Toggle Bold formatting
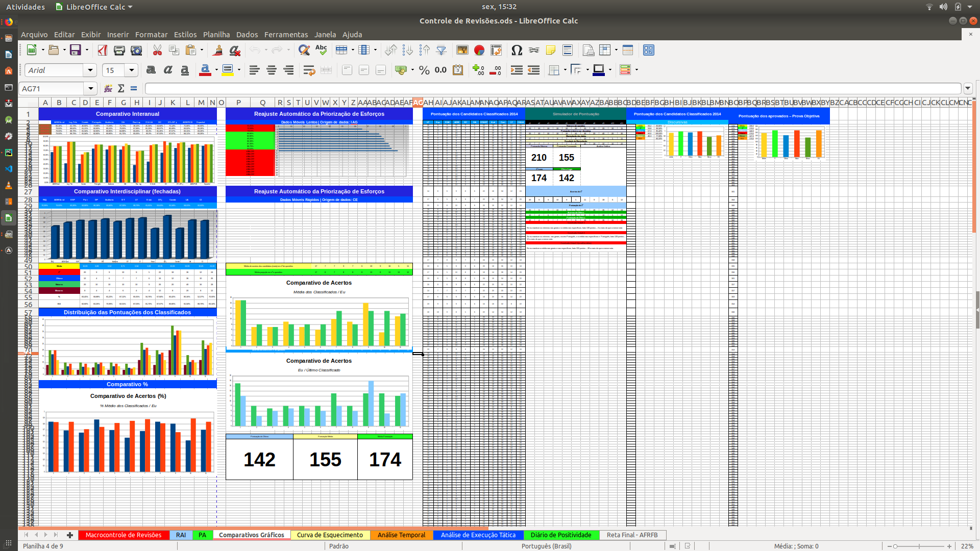The height and width of the screenshot is (551, 980). point(151,70)
